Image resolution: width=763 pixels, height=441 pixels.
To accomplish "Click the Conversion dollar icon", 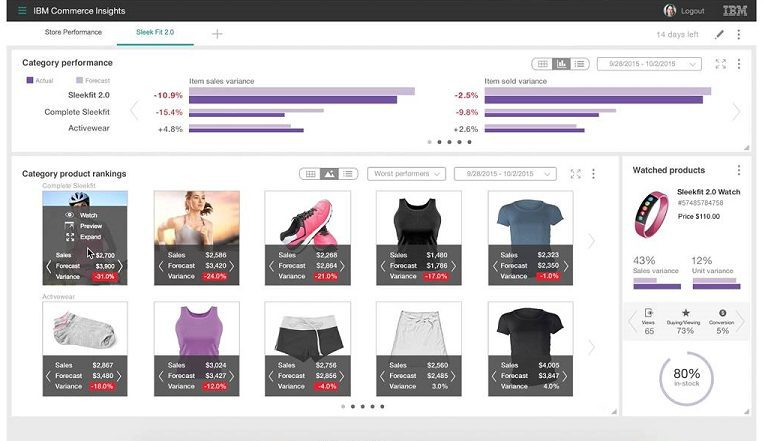I will coord(722,313).
